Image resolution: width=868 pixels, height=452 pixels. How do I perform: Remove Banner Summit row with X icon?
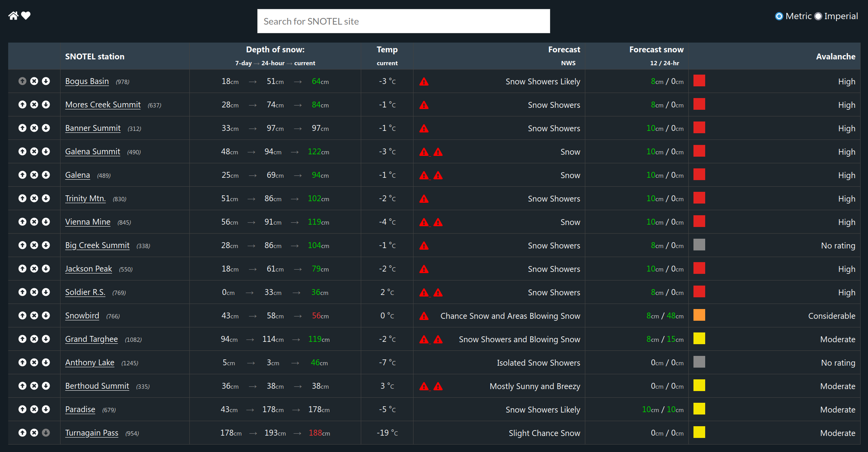34,128
